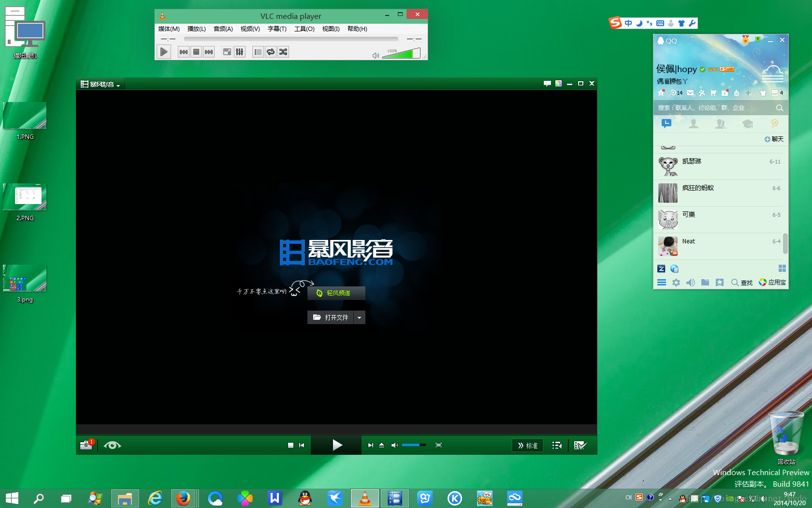Viewport: 812px width, 508px height.
Task: Open VLC 音频(A) menu
Action: [223, 29]
